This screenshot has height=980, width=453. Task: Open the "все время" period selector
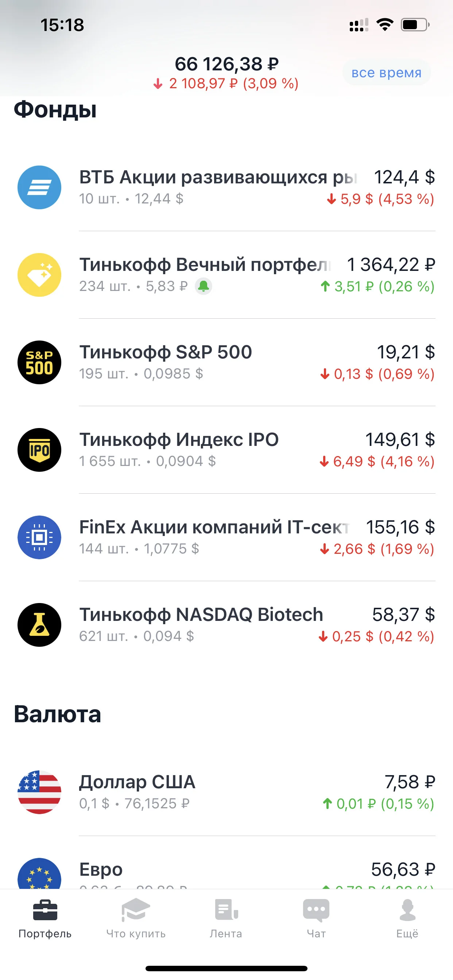click(386, 72)
